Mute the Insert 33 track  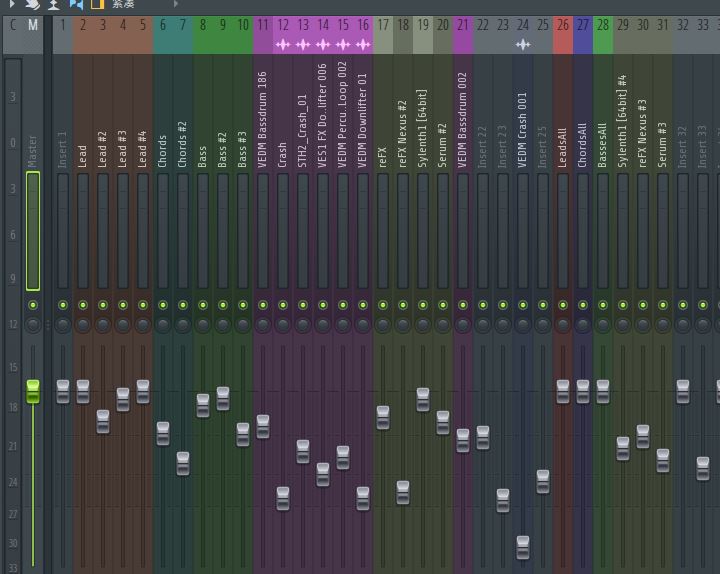click(x=703, y=305)
